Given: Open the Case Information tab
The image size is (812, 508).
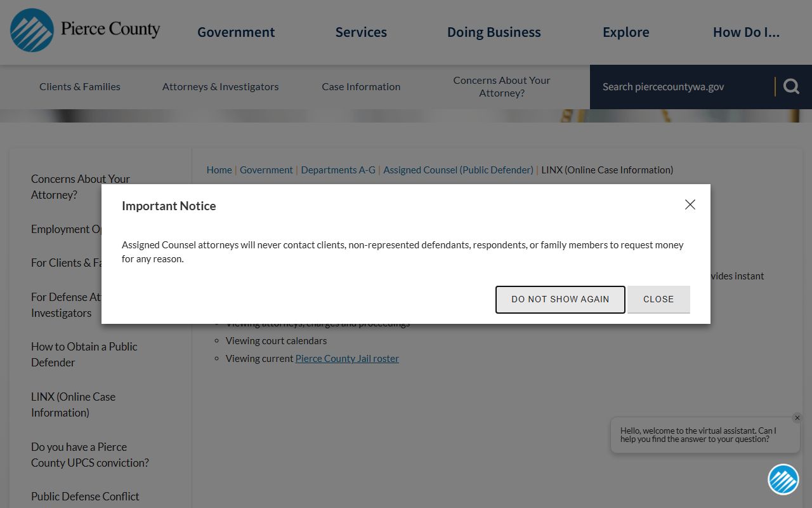Looking at the screenshot, I should tap(361, 87).
